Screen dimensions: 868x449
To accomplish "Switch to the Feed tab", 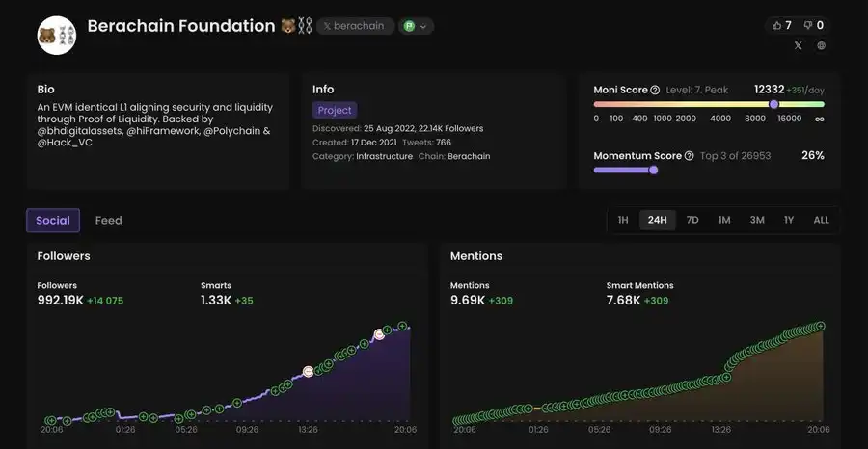I will point(108,221).
